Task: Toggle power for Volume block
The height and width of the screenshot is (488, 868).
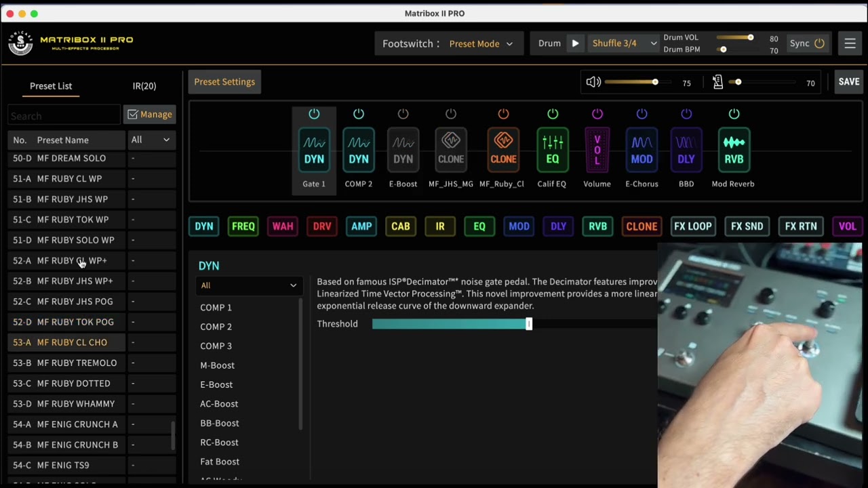Action: click(x=597, y=114)
